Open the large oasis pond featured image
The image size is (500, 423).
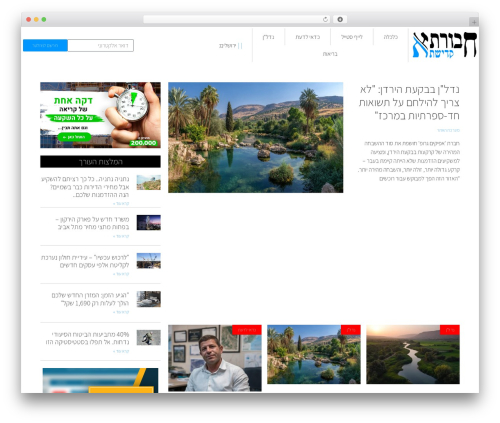(256, 137)
